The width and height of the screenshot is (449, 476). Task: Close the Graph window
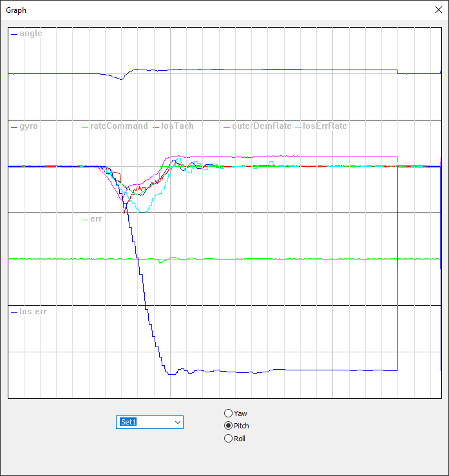pos(439,10)
